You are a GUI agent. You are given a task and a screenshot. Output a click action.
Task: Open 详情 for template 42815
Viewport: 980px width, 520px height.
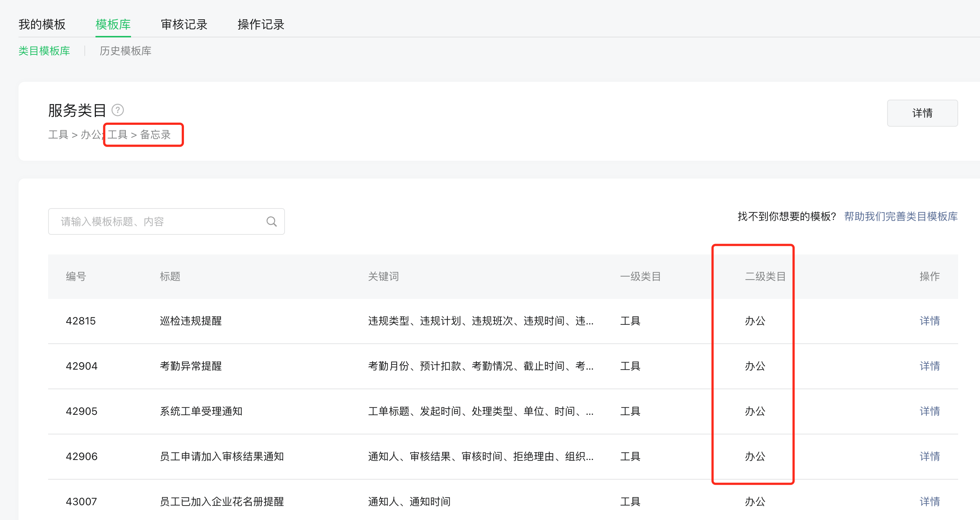coord(929,321)
